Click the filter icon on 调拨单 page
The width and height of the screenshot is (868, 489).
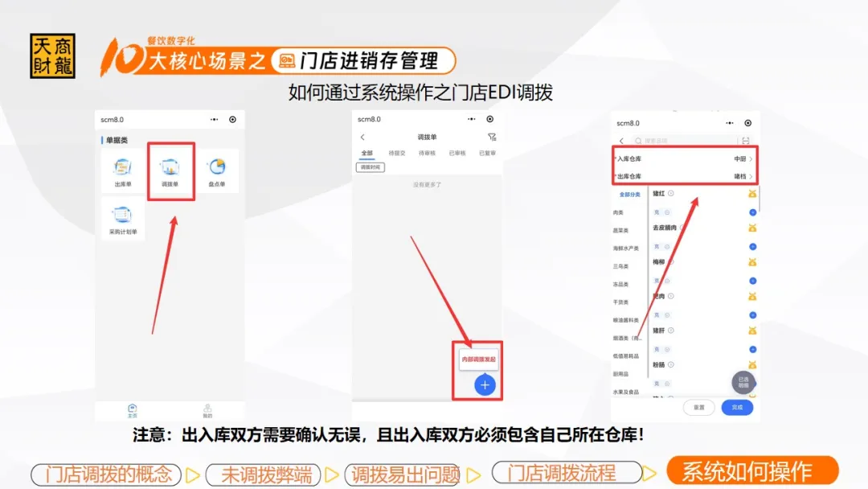click(492, 138)
